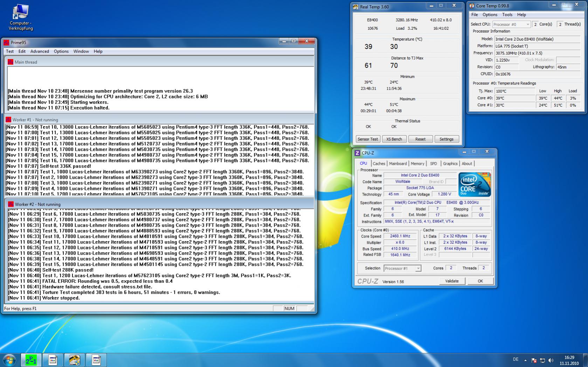Click the Rated FSB value 1640.1 MHz

click(400, 255)
